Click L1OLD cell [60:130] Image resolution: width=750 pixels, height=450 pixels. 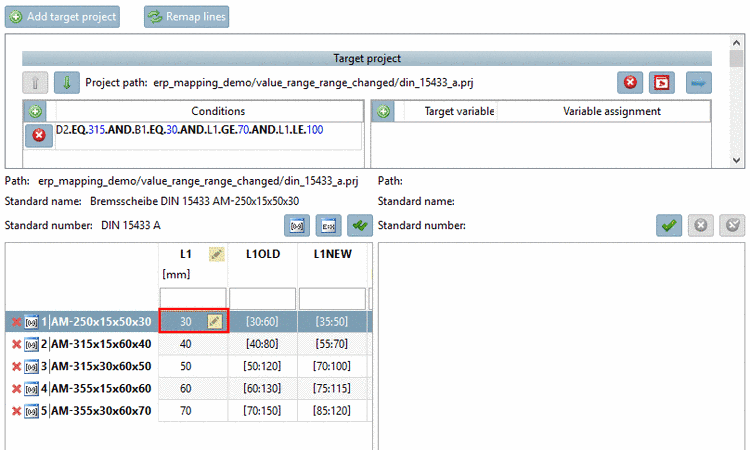tap(262, 389)
